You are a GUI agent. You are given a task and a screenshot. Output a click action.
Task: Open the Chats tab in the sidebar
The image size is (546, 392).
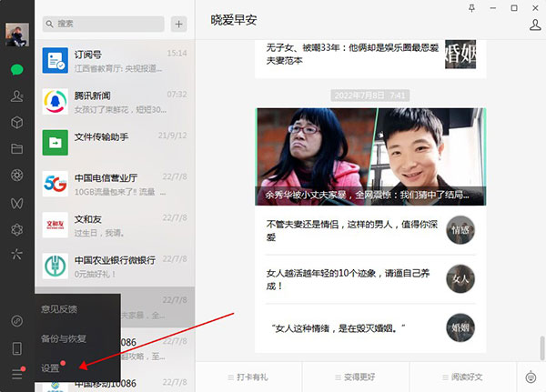coord(16,69)
